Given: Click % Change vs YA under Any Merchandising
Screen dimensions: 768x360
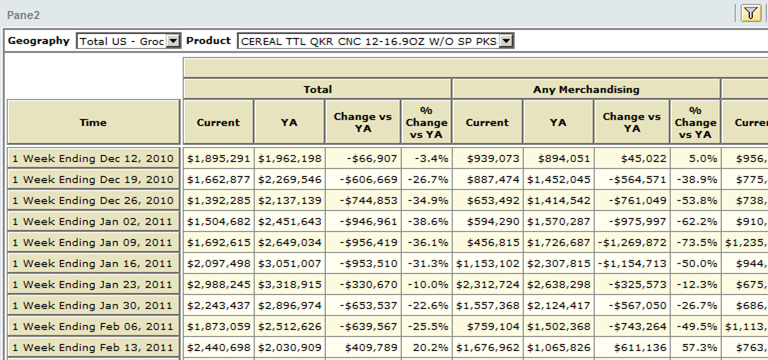Looking at the screenshot, I should [695, 122].
